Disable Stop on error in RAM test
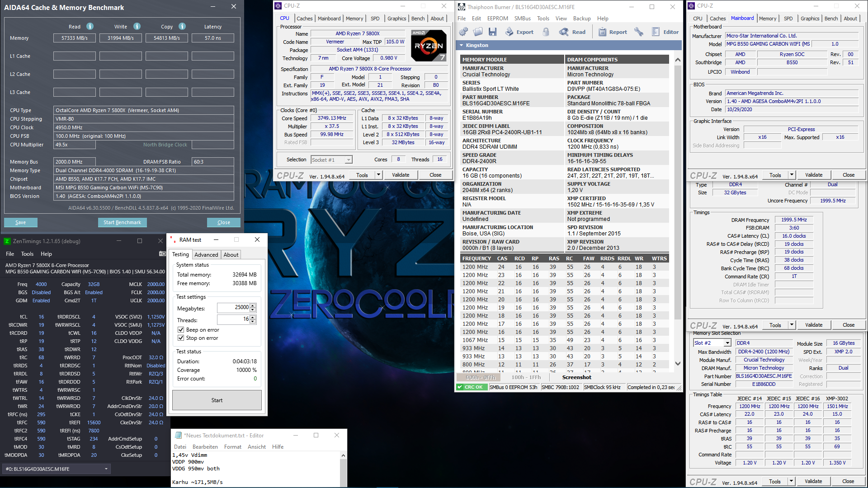 point(181,338)
